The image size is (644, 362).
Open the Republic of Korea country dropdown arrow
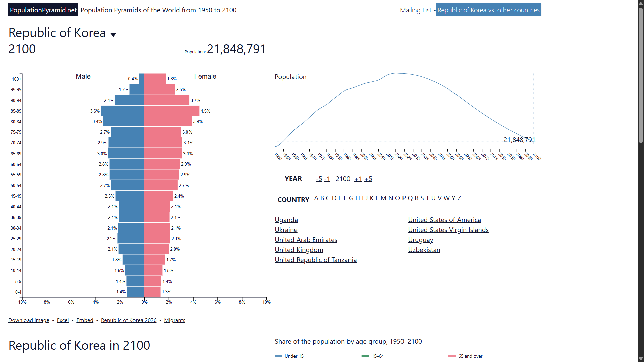[x=113, y=34]
